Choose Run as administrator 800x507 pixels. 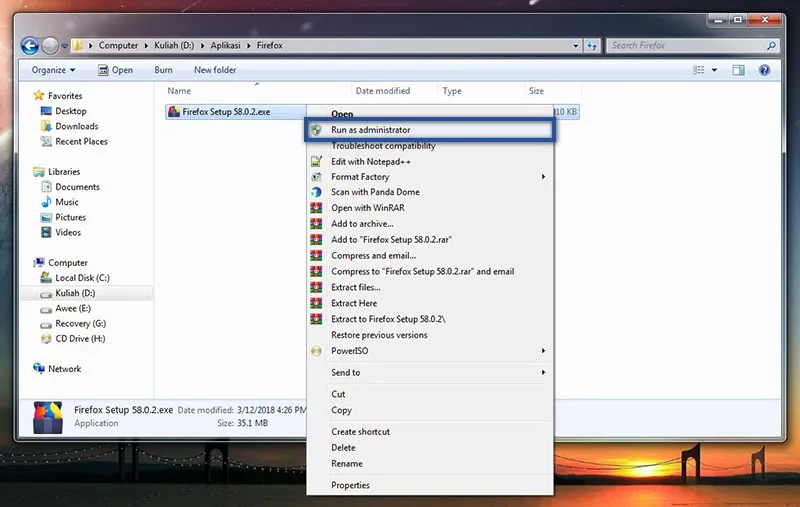[430, 130]
